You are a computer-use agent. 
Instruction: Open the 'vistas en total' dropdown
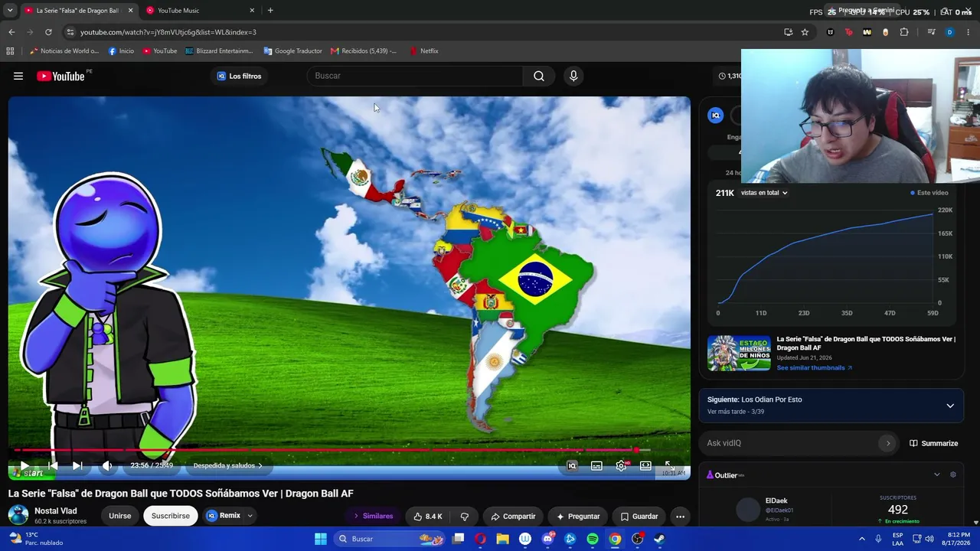point(764,193)
